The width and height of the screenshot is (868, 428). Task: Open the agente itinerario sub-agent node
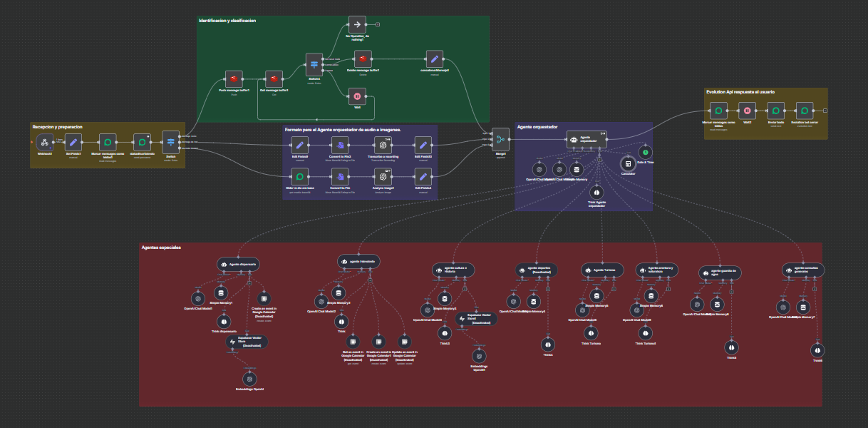358,262
